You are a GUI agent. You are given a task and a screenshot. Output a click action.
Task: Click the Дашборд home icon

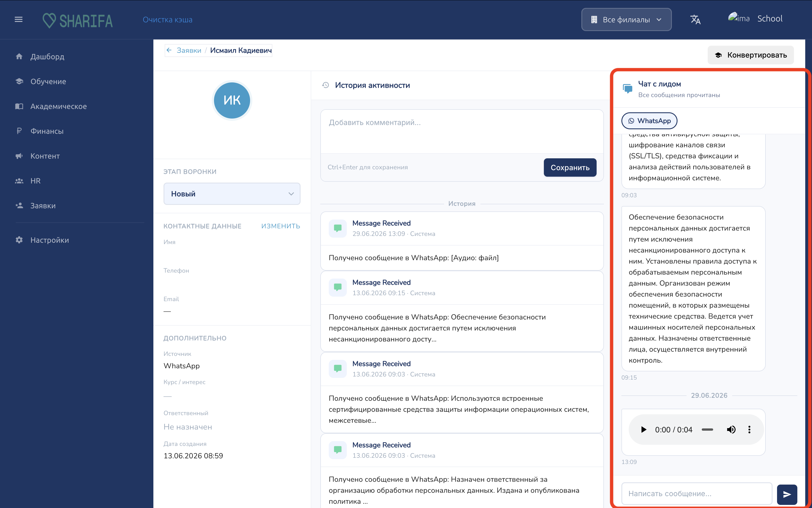(19, 56)
